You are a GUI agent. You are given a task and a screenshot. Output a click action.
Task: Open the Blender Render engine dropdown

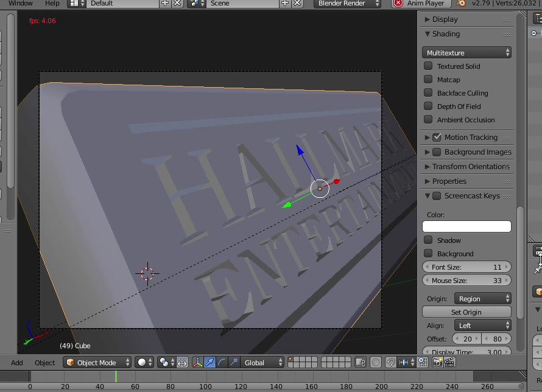pyautogui.click(x=347, y=4)
